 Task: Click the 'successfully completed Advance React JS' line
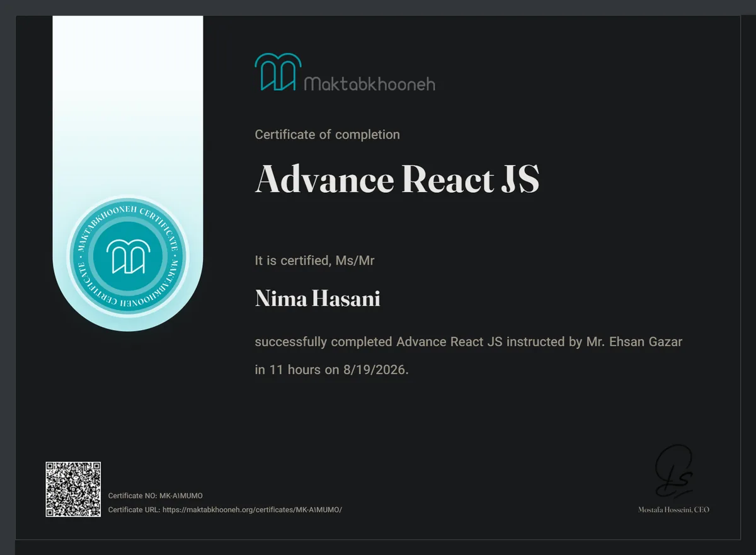click(469, 342)
